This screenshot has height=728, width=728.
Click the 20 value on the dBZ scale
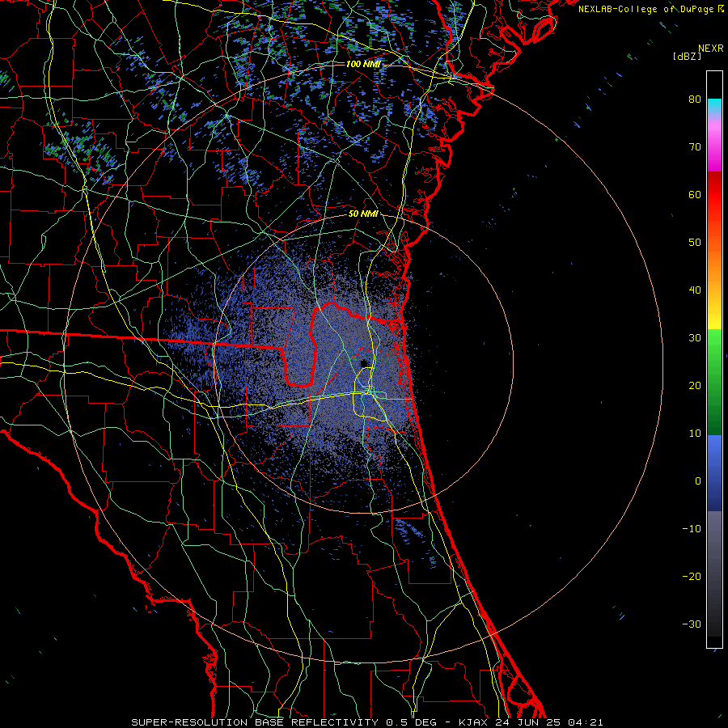695,385
